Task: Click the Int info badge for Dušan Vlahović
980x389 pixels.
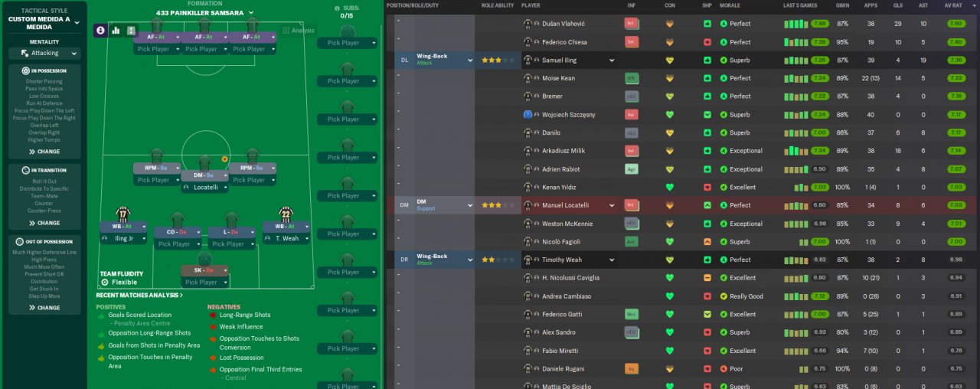Action: pos(632,24)
